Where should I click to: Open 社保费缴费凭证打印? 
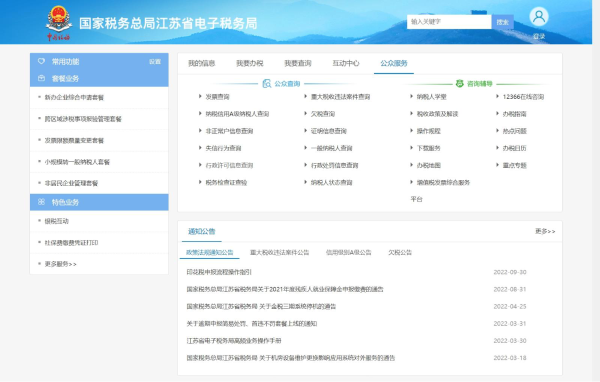(x=71, y=242)
